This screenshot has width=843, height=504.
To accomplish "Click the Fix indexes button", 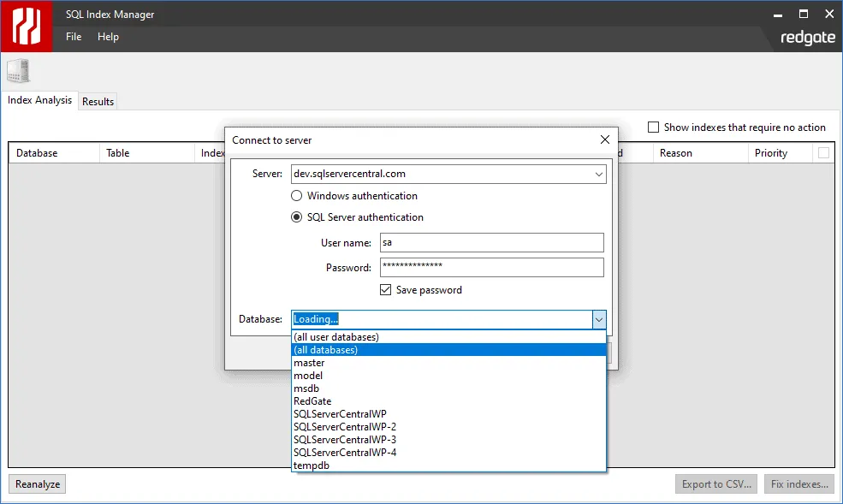I will [x=799, y=484].
